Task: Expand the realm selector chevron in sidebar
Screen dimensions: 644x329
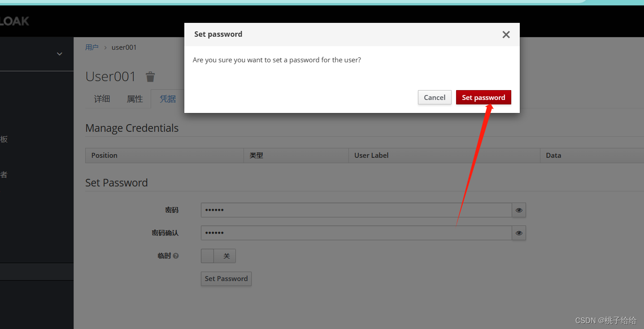Action: point(59,54)
